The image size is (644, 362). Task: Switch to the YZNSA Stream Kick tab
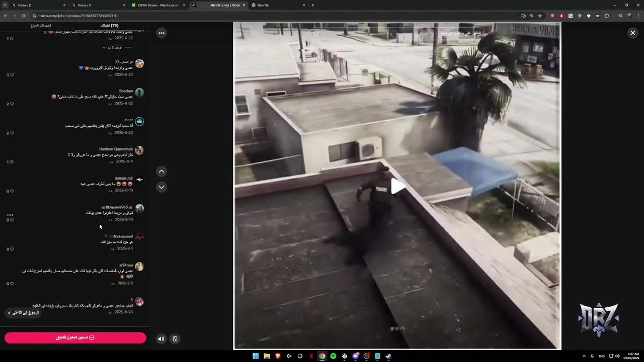[x=158, y=5]
